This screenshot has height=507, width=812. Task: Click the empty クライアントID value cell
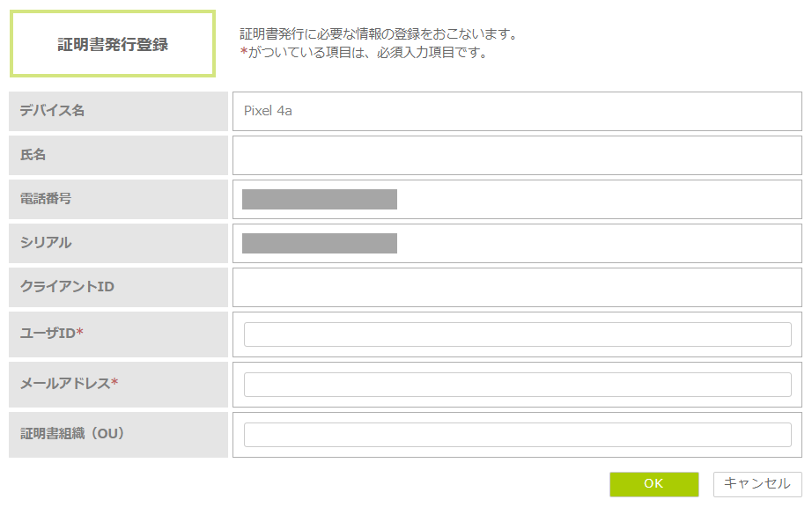[517, 287]
